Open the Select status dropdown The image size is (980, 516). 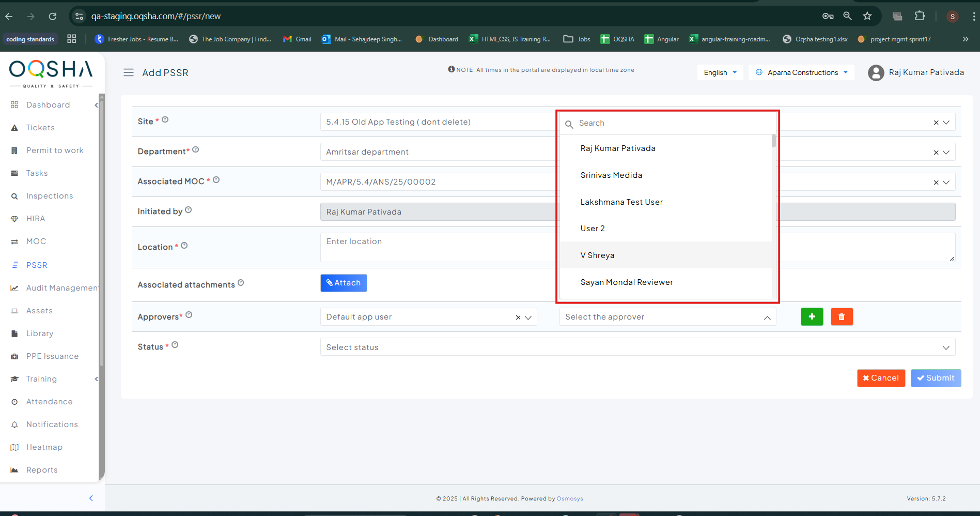pos(637,347)
